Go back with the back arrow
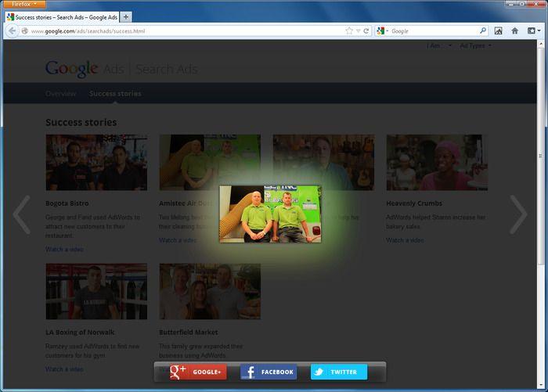 [x=12, y=31]
